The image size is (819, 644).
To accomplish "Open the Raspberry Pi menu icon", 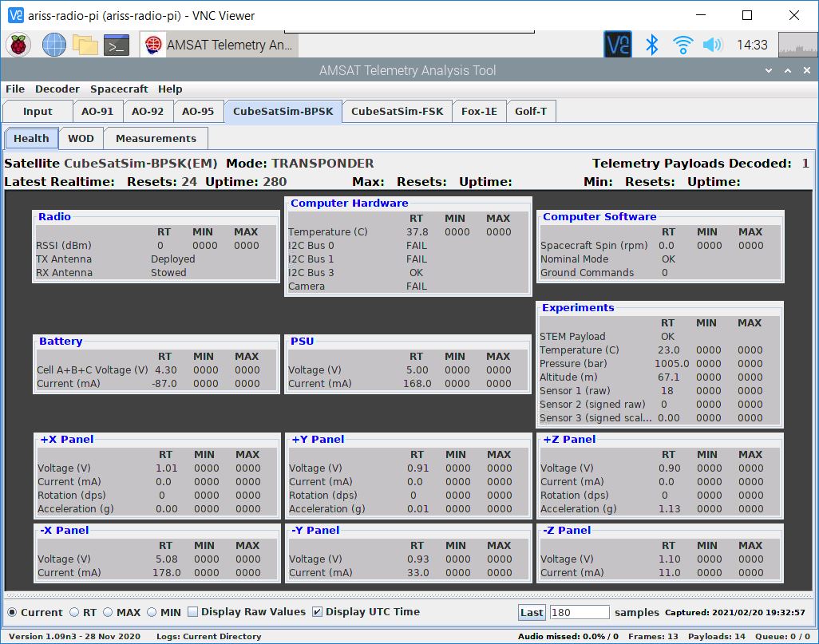I will [18, 45].
